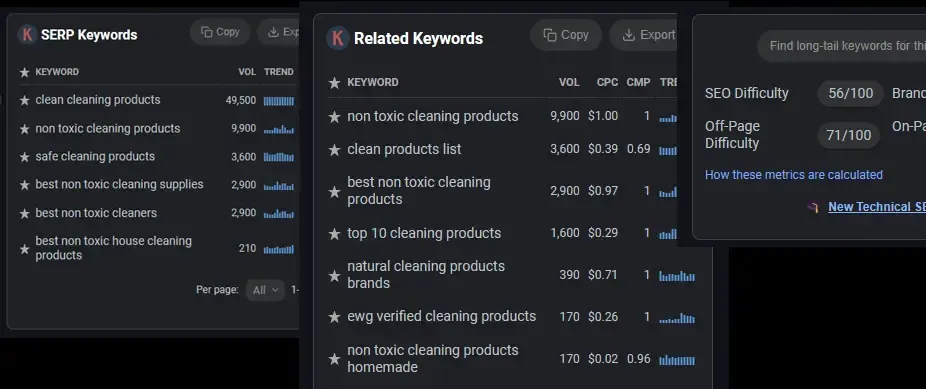The height and width of the screenshot is (389, 926).
Task: Export the Related Keywords list
Action: point(644,35)
